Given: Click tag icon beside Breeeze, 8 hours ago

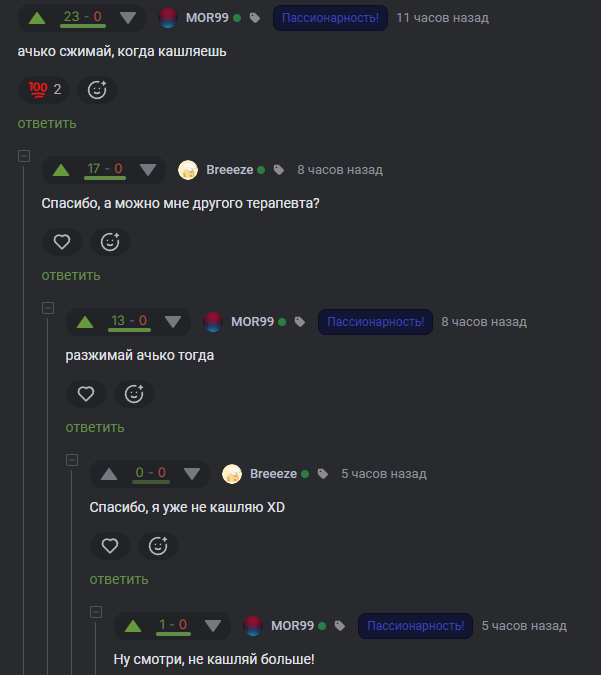Looking at the screenshot, I should tap(279, 170).
